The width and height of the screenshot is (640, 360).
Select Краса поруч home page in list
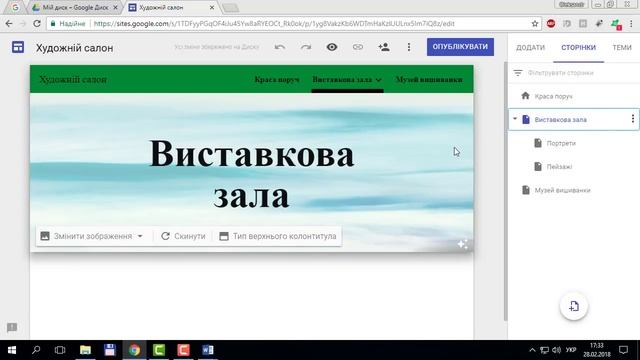point(573,96)
